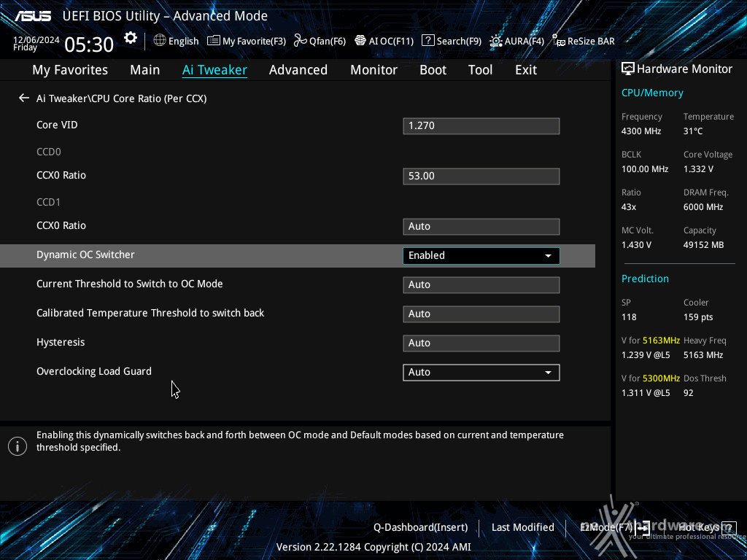The height and width of the screenshot is (560, 747).
Task: Go to the Boot tab
Action: 433,70
